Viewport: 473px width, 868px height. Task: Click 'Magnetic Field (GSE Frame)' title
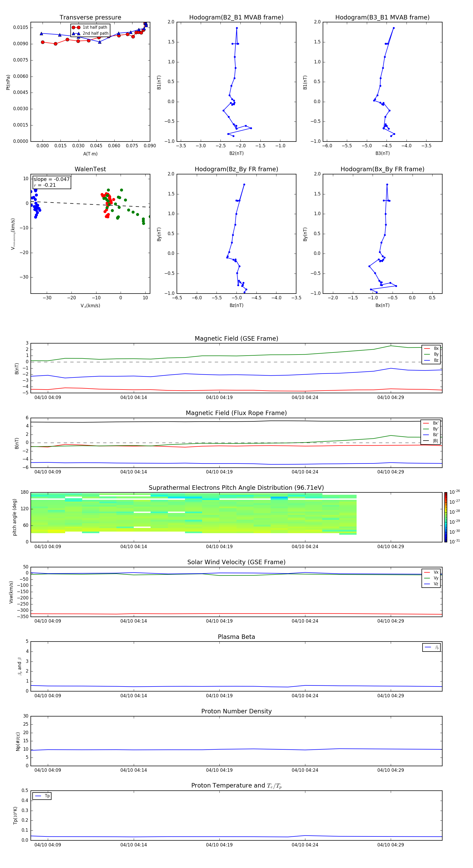[236, 339]
